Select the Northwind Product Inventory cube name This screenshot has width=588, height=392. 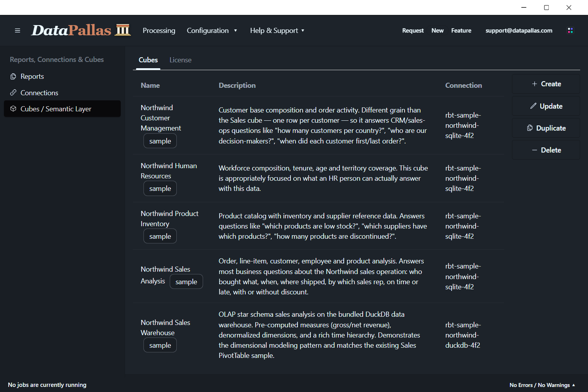coord(169,218)
